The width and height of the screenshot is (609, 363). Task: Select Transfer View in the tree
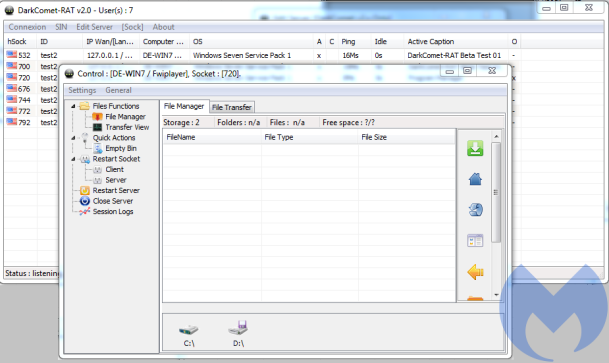point(127,127)
